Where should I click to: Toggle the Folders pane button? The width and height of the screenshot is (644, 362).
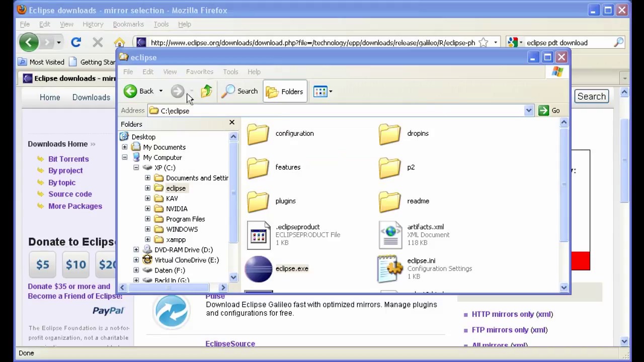(x=285, y=92)
